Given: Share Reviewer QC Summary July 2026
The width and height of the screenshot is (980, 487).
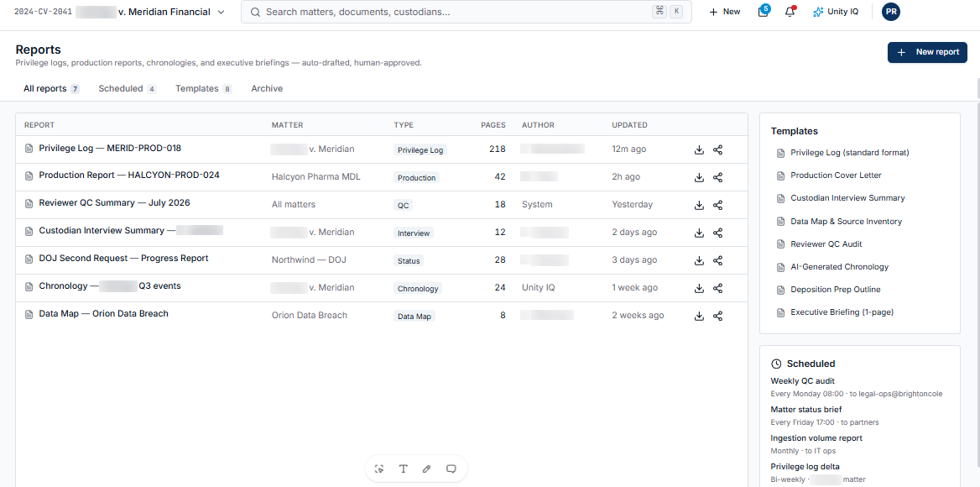Looking at the screenshot, I should [717, 205].
